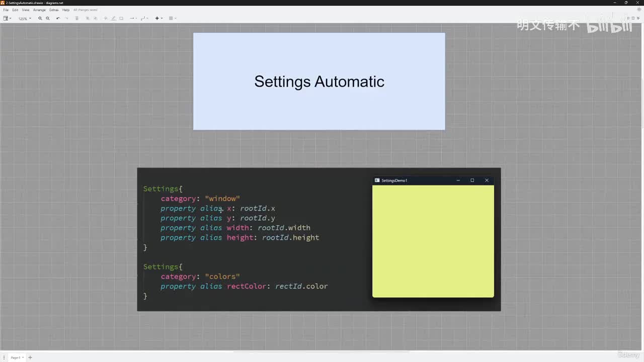Image resolution: width=644 pixels, height=362 pixels.
Task: Collapse the toolbar with the chevron icon
Action: click(639, 18)
